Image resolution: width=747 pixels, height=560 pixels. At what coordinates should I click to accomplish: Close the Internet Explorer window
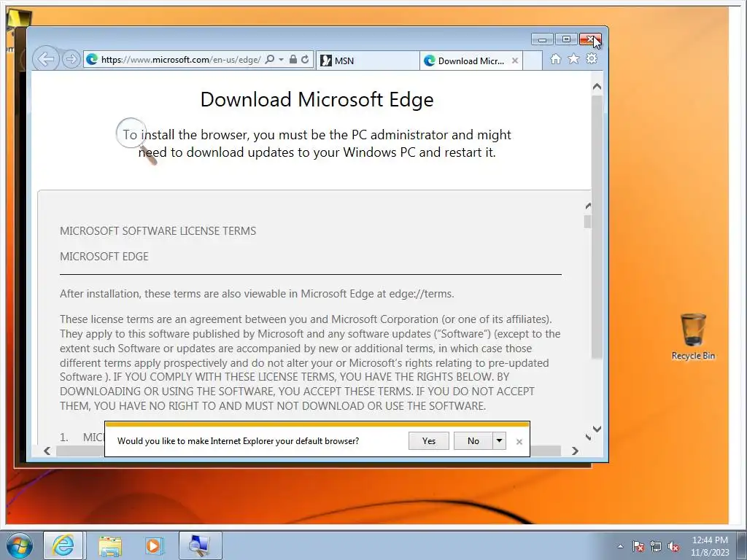tap(590, 39)
